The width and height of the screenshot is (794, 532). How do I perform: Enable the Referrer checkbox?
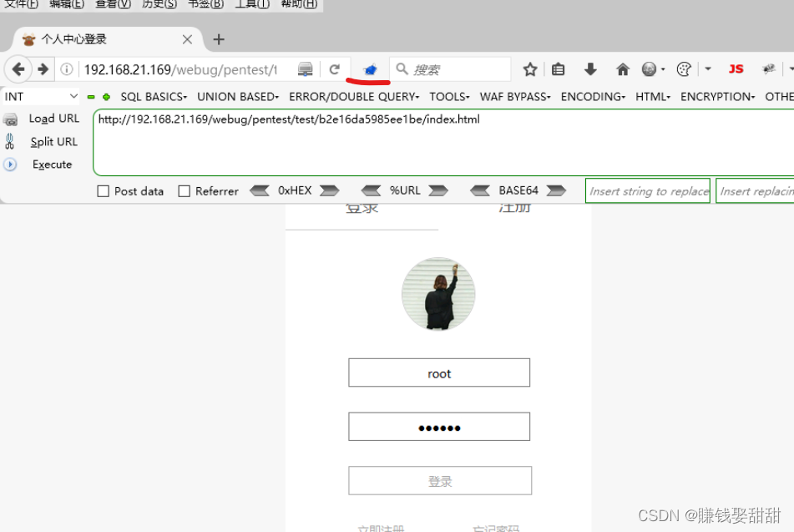point(184,191)
